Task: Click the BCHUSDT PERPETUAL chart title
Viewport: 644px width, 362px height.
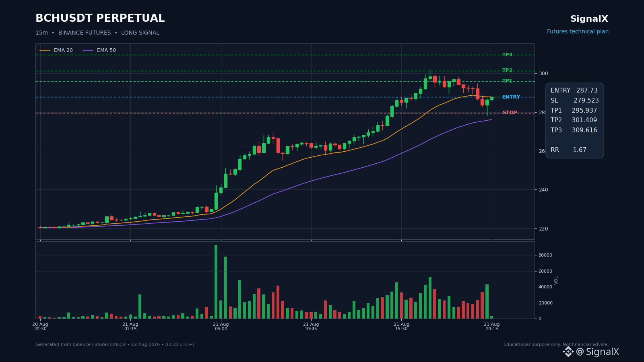Action: [100, 19]
